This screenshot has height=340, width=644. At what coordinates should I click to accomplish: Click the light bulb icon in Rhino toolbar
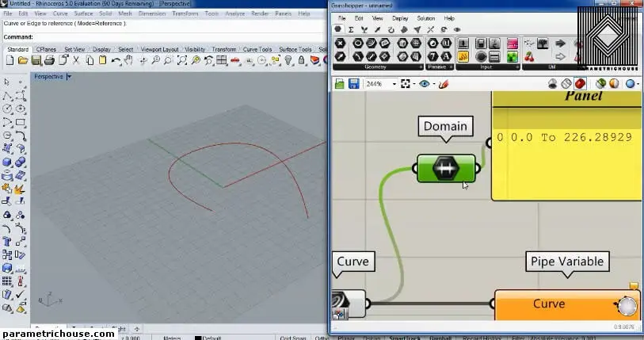288,60
